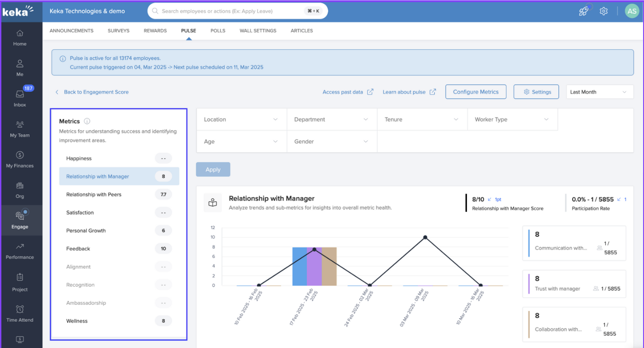Open the Last Month period dropdown
The width and height of the screenshot is (644, 348).
(599, 92)
